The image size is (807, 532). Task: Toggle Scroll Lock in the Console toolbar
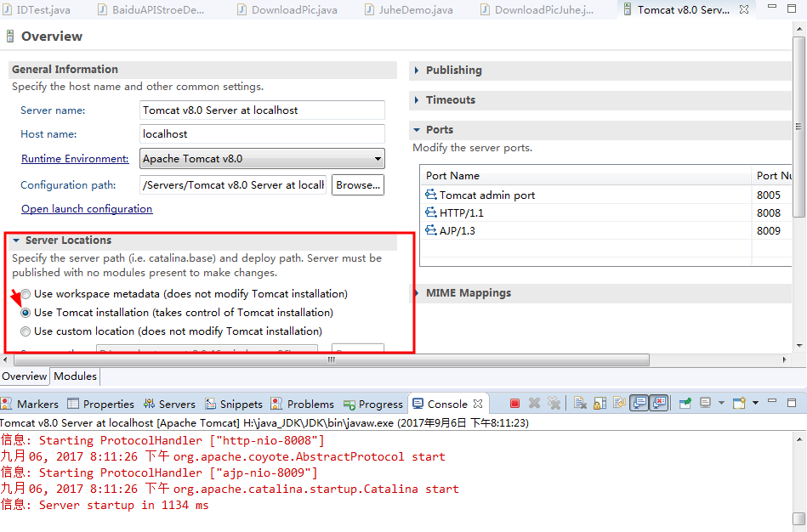600,404
